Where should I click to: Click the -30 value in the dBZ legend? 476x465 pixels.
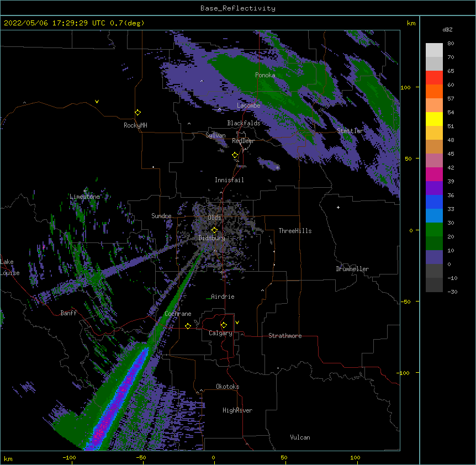[x=452, y=292]
